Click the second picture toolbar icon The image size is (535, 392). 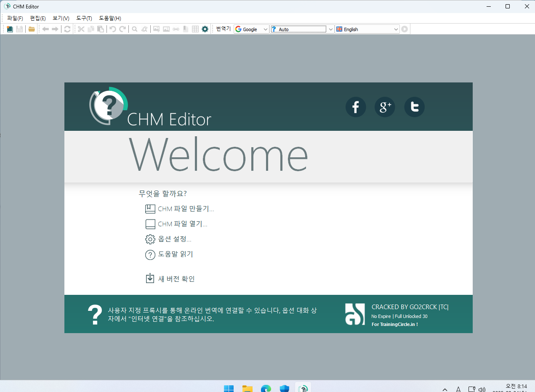pyautogui.click(x=166, y=29)
